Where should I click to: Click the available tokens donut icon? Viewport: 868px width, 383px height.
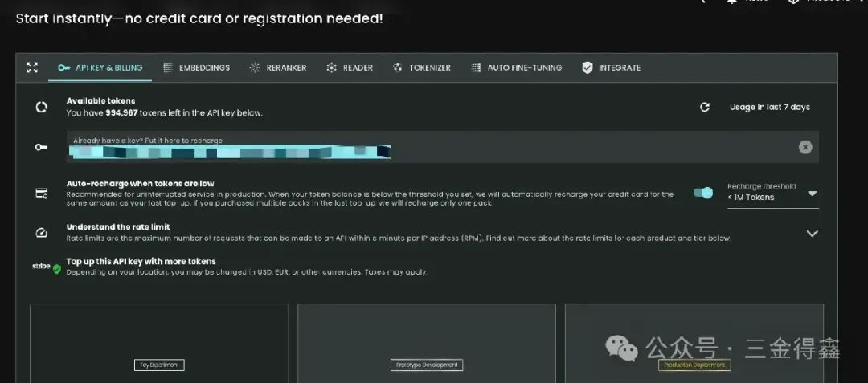[41, 107]
